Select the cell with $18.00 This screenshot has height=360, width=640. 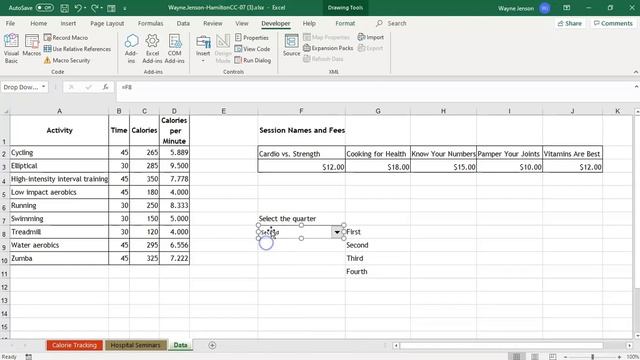click(x=378, y=167)
